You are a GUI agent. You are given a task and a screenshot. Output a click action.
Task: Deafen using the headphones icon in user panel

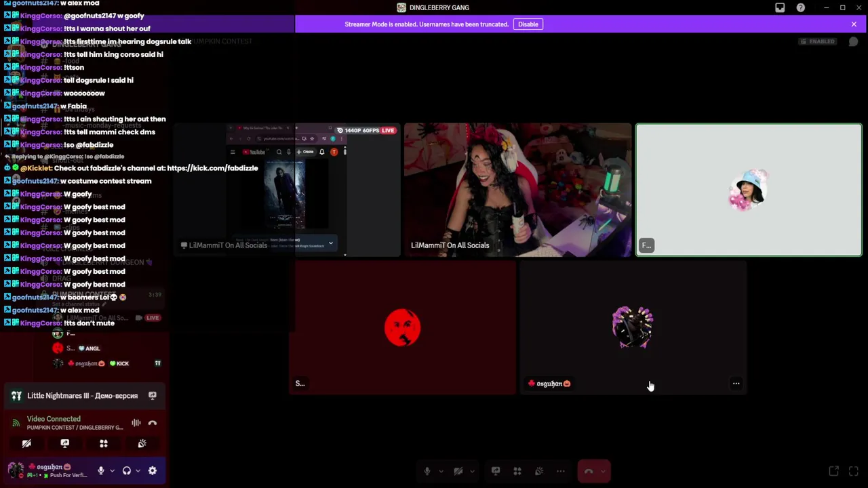[127, 470]
